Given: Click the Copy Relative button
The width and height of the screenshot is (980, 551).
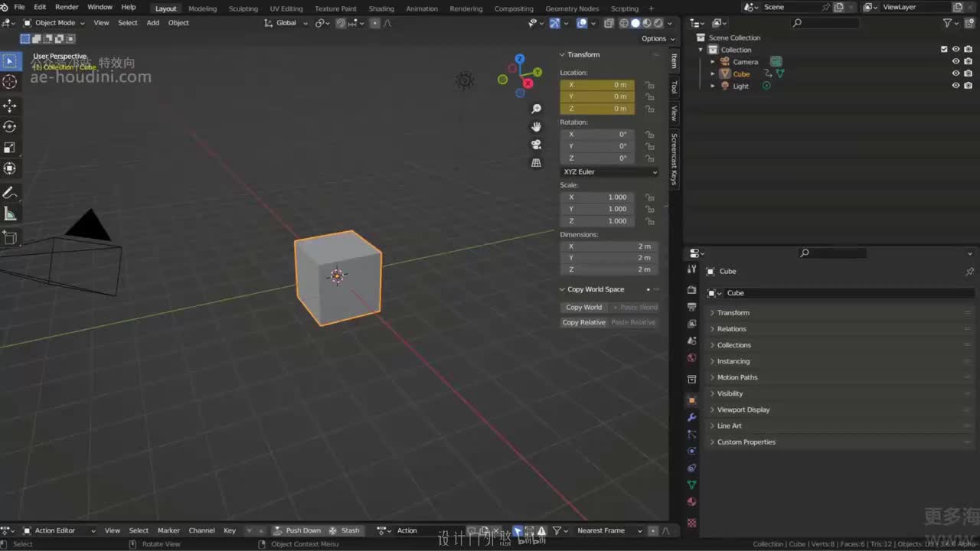Looking at the screenshot, I should [584, 323].
